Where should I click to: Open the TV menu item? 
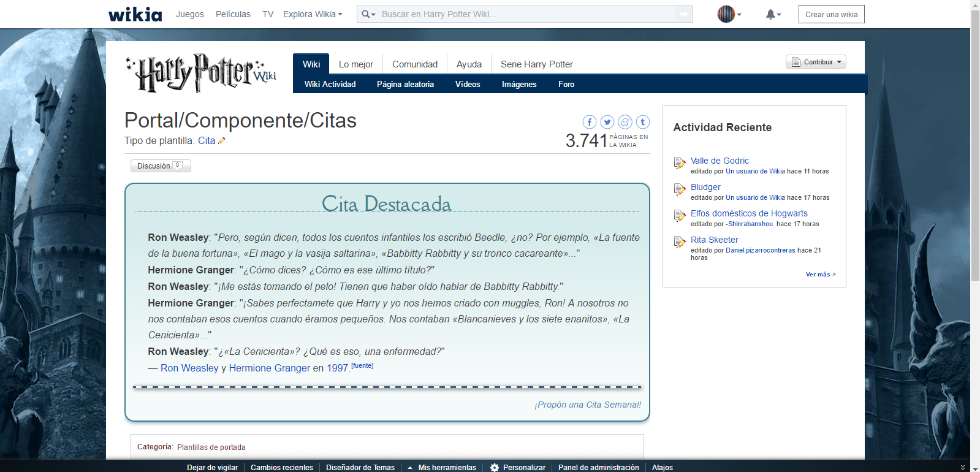268,14
